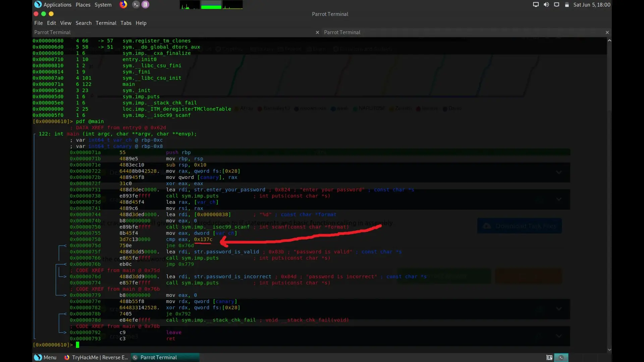
Task: Click 'main' row at address 0x0000071a in list
Action: coord(129,84)
